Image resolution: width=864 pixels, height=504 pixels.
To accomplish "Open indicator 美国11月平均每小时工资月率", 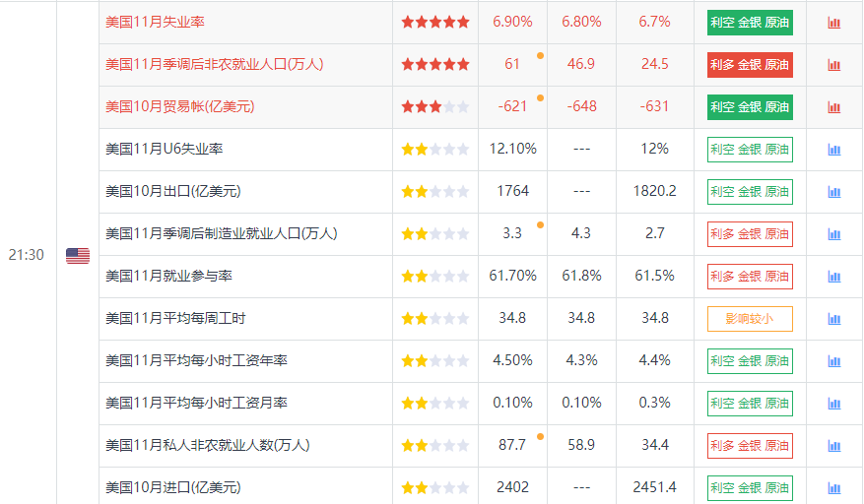I will [196, 404].
